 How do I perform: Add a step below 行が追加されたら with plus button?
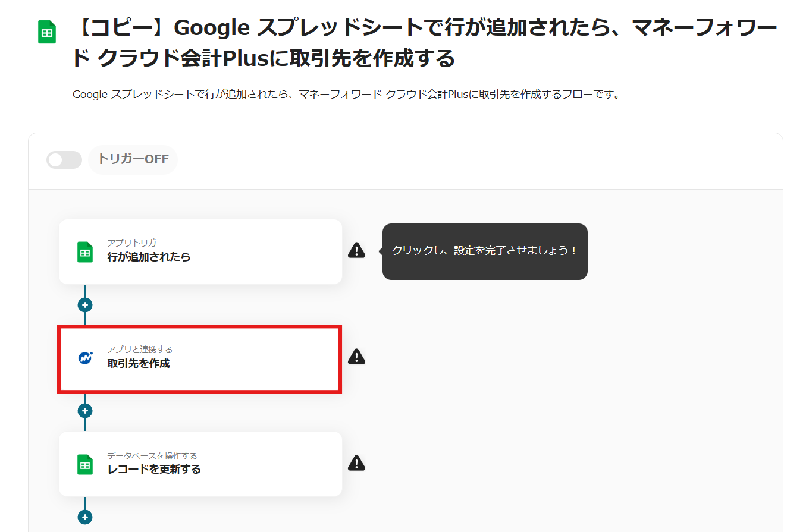pyautogui.click(x=85, y=305)
